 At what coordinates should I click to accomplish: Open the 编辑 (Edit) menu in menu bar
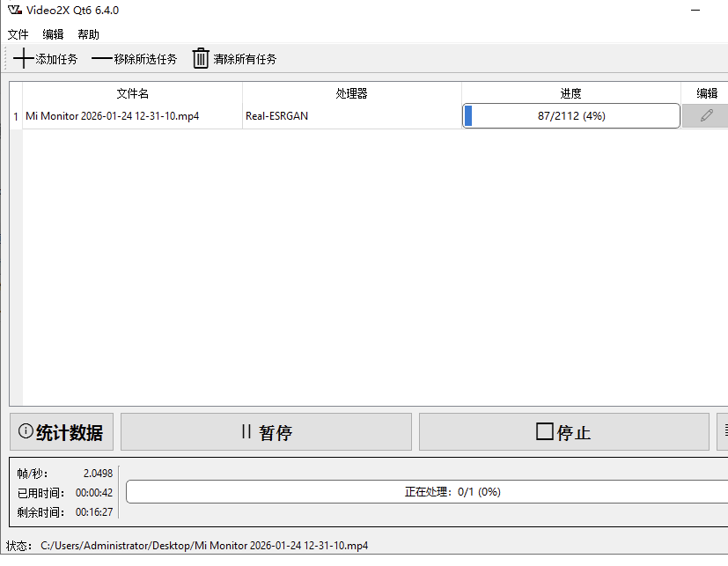pyautogui.click(x=53, y=34)
